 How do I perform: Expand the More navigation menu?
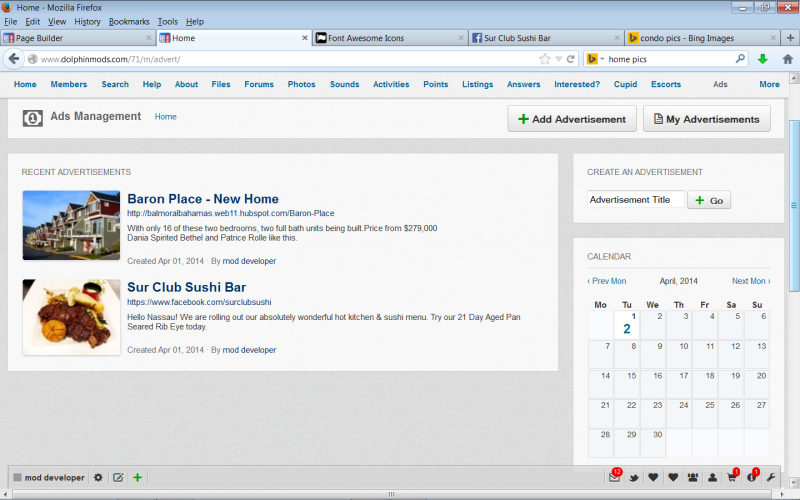point(769,84)
